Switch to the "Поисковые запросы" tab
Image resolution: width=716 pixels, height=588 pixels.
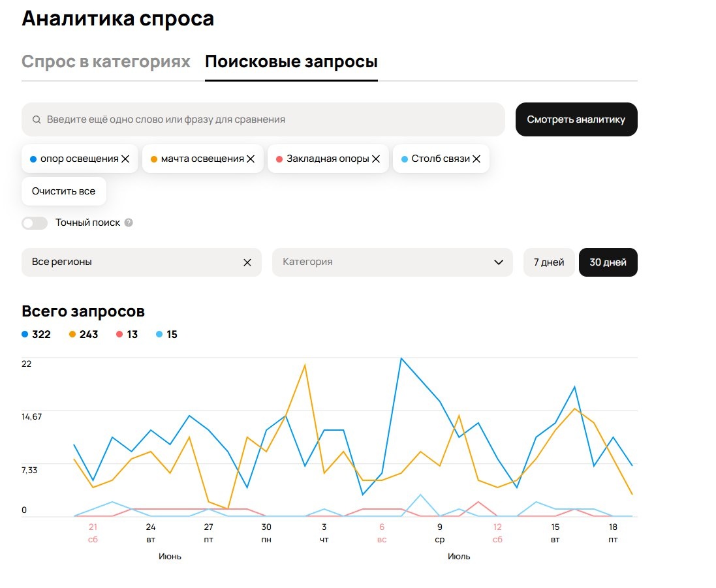(291, 61)
